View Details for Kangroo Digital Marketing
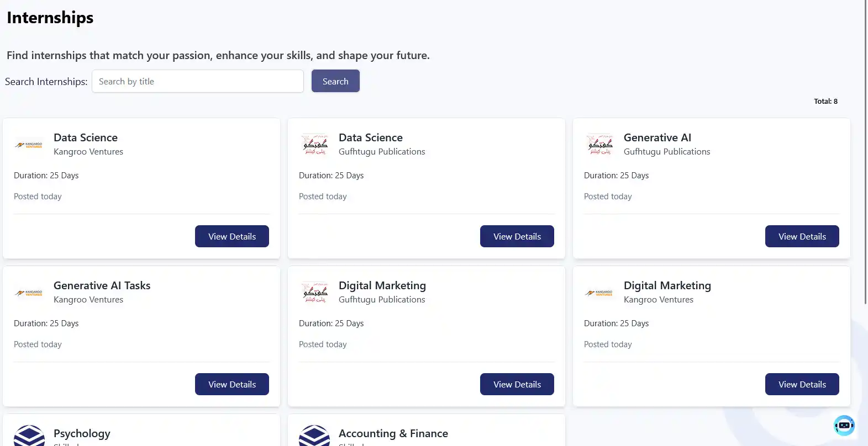 802,384
